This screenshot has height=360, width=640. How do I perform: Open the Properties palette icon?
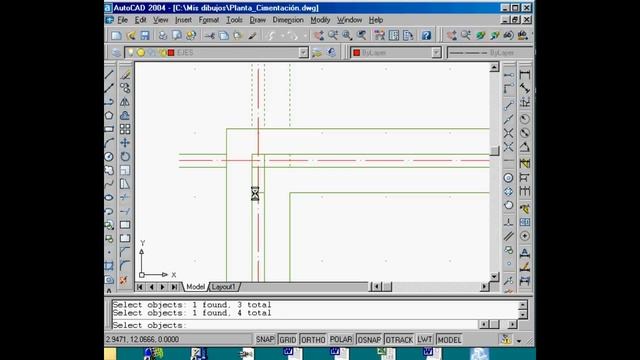(380, 36)
